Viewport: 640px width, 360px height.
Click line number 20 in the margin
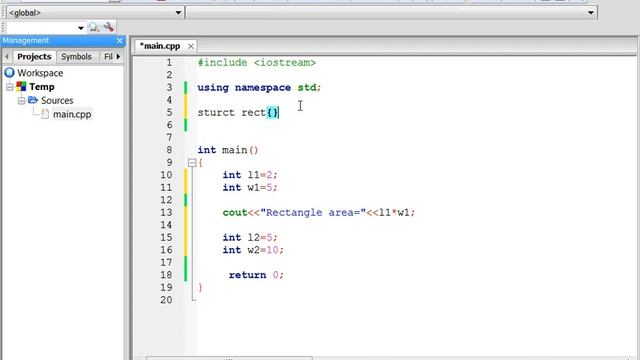166,300
